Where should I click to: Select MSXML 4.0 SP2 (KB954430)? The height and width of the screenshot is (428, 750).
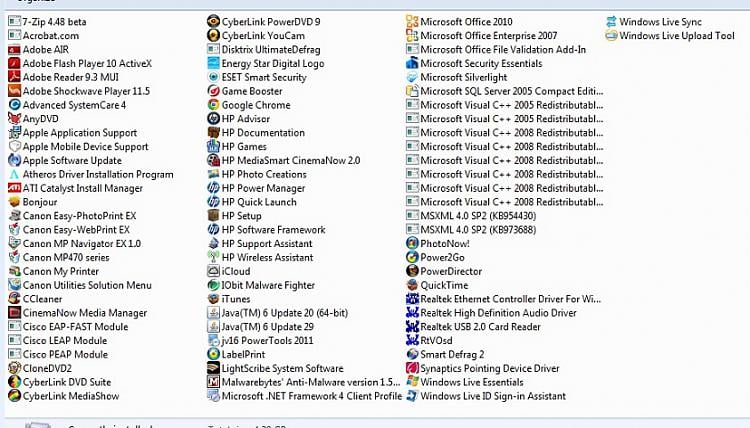(471, 216)
